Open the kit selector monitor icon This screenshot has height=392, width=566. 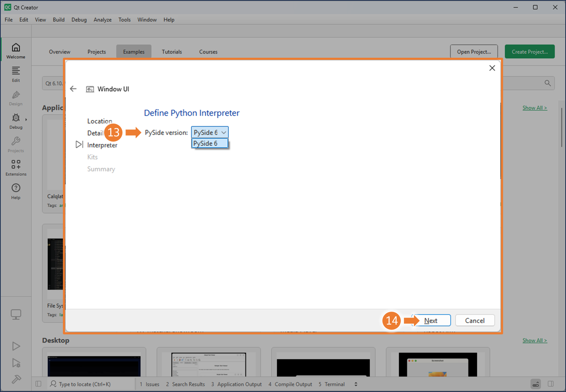pyautogui.click(x=16, y=314)
